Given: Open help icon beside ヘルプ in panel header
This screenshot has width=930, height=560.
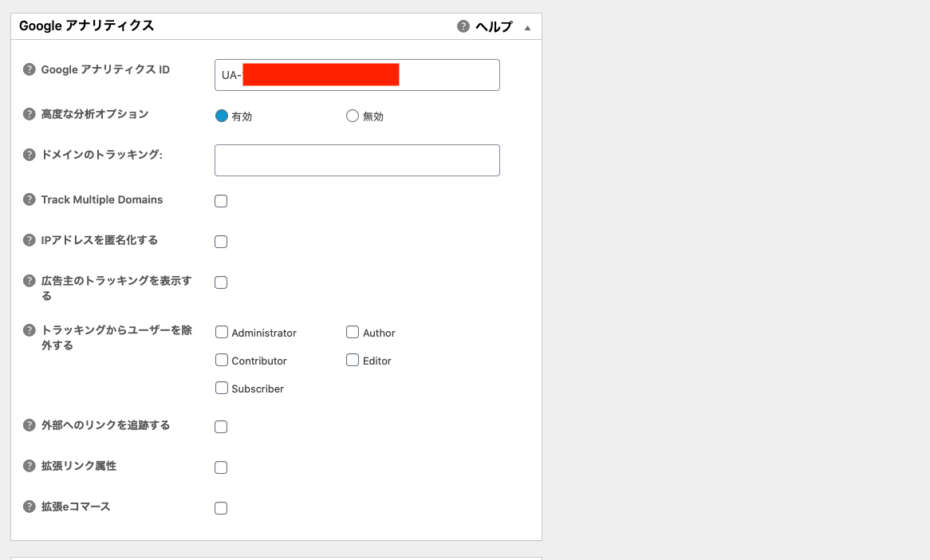Looking at the screenshot, I should 463,26.
